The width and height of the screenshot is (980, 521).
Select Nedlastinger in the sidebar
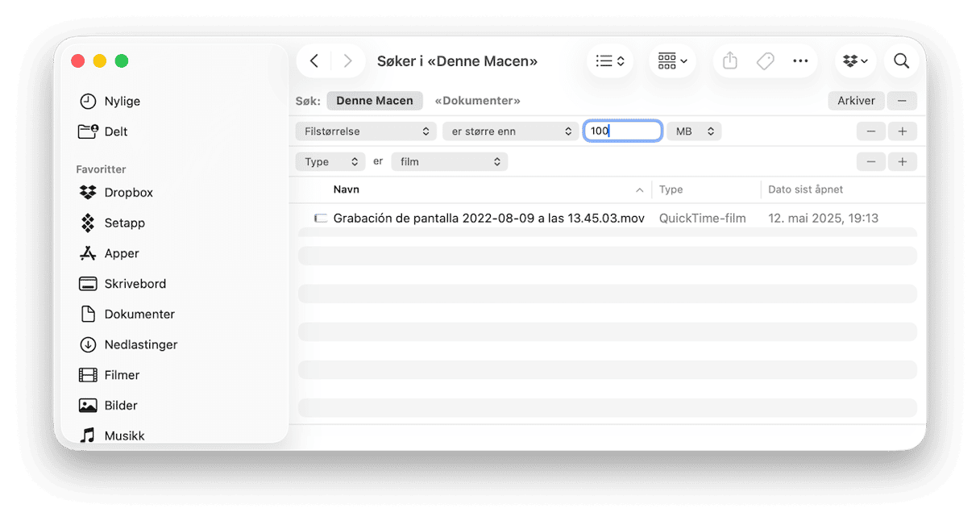[x=140, y=344]
